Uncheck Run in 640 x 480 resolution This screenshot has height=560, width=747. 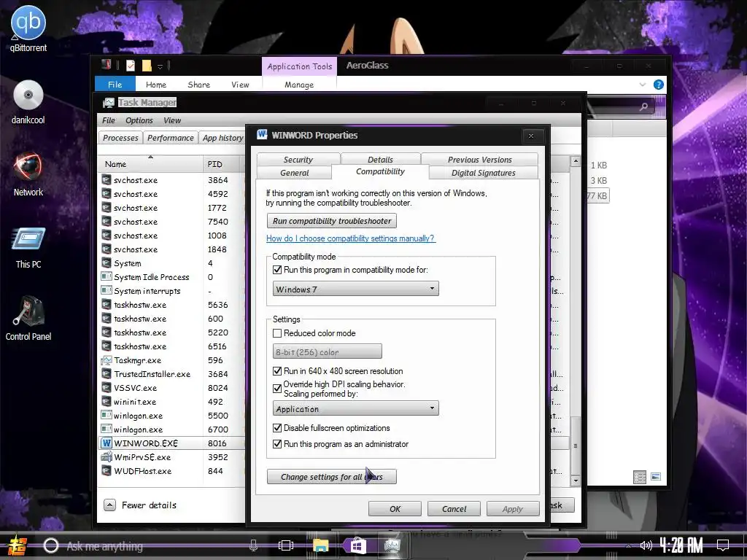tap(277, 371)
